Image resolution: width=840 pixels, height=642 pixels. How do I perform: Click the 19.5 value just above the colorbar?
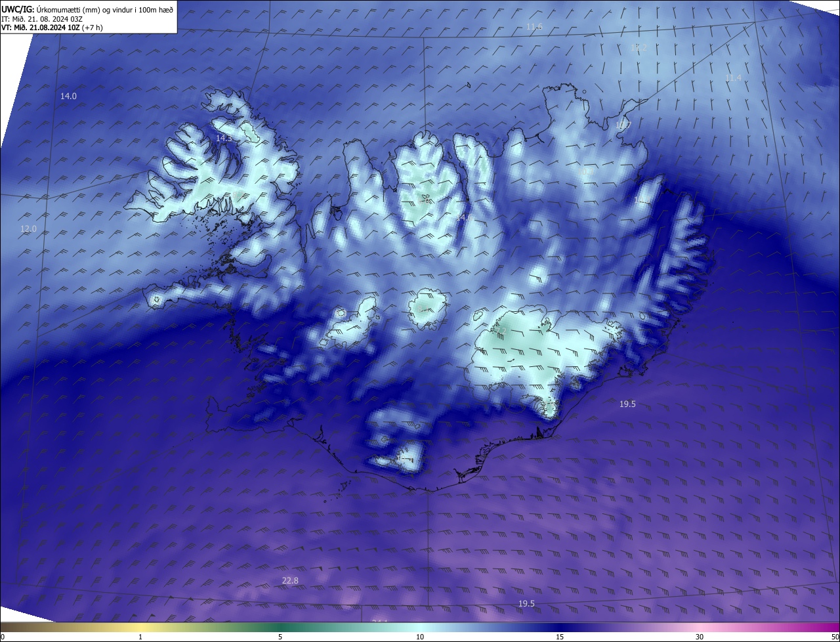526,604
